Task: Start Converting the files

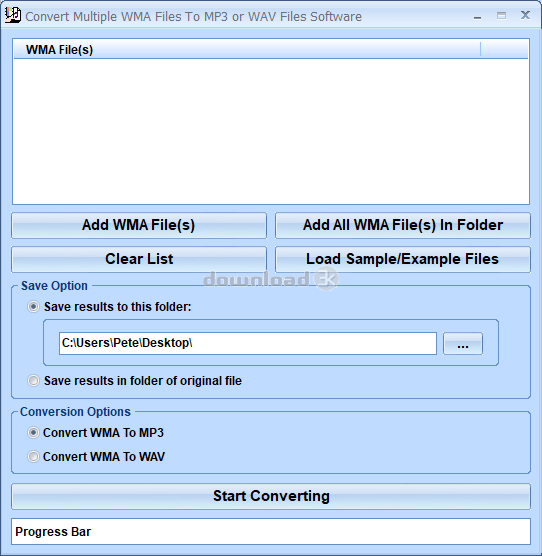Action: (271, 496)
